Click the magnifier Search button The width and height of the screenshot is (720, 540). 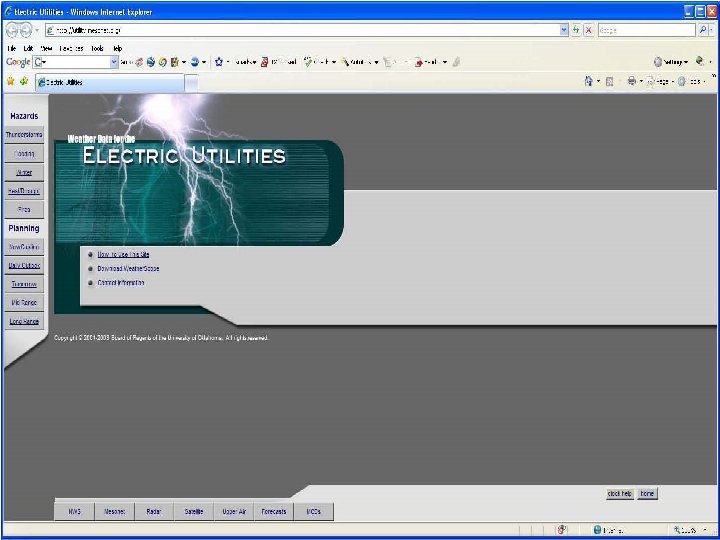coord(703,30)
